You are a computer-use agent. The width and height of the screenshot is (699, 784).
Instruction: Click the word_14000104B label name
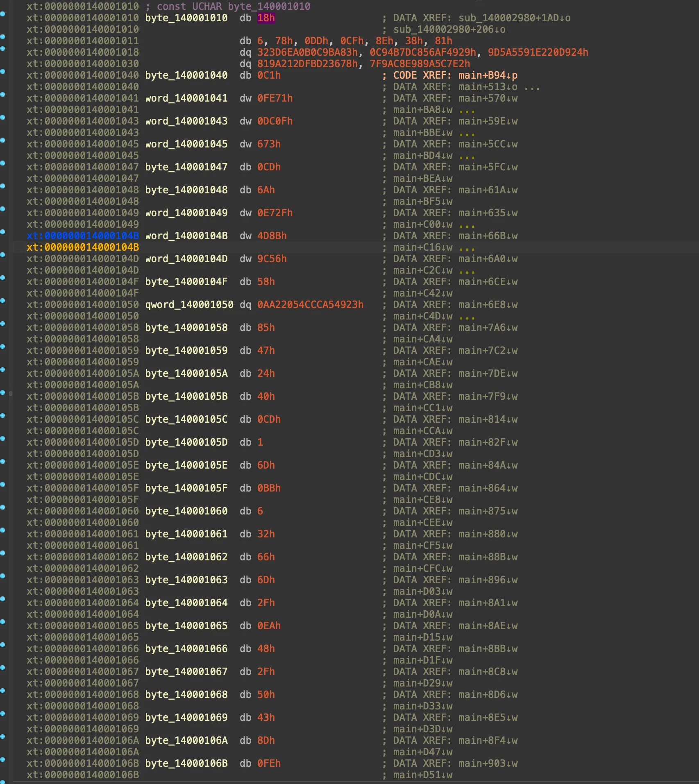pos(186,236)
